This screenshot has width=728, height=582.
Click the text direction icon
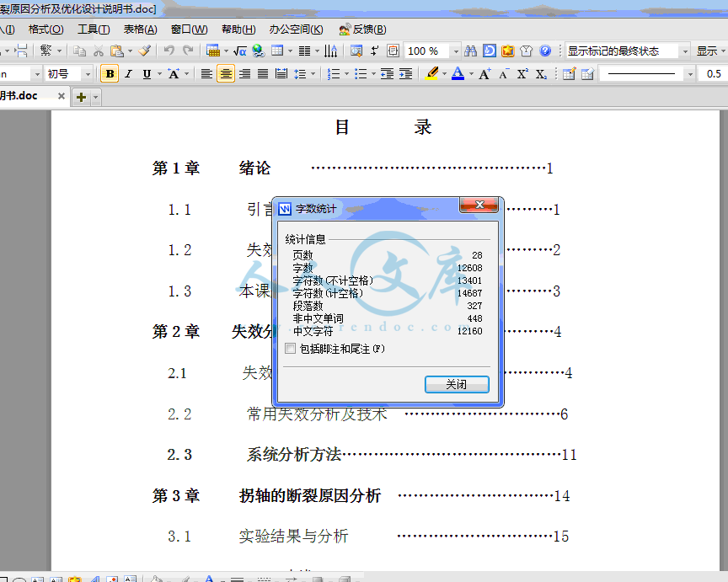coord(330,51)
